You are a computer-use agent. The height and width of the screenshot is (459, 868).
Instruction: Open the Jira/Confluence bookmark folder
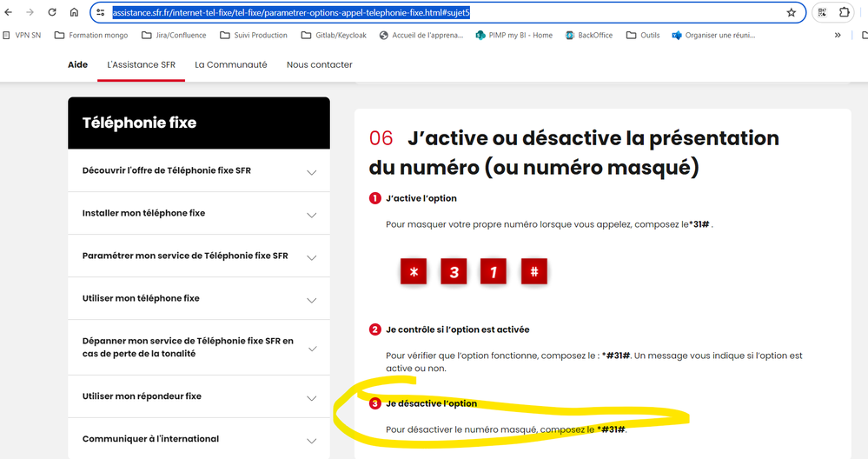click(174, 35)
